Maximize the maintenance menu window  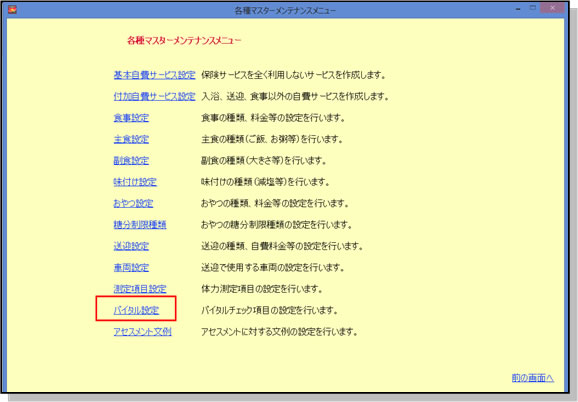click(x=533, y=8)
